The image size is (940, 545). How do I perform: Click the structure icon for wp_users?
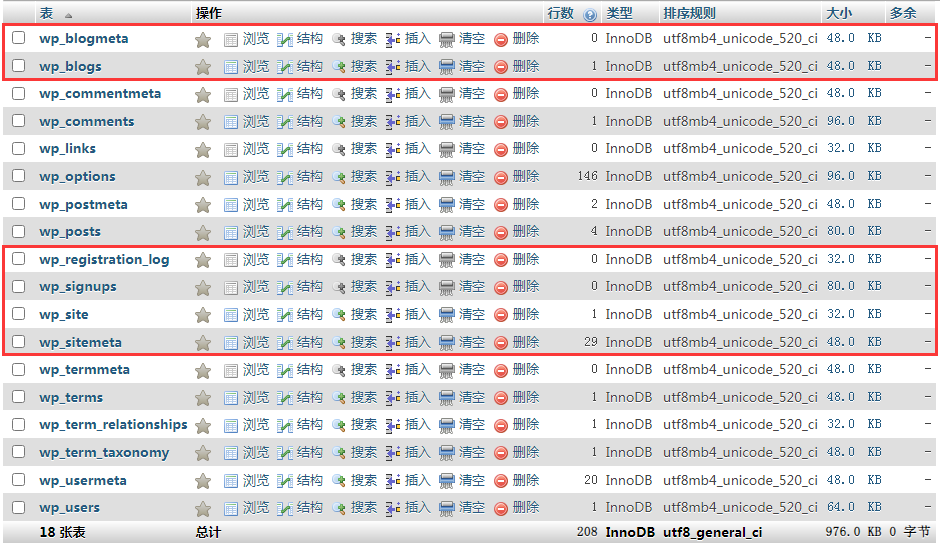click(285, 508)
